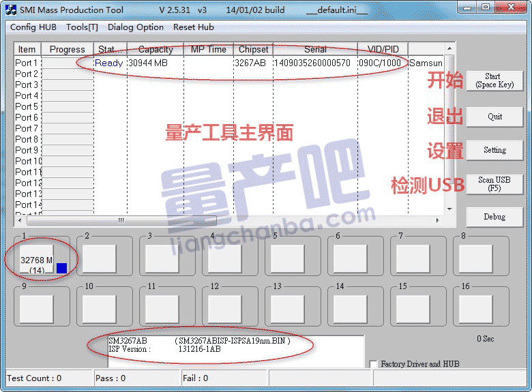Click the horizontal scroll right arrow
The width and height of the screenshot is (532, 392).
[438, 220]
